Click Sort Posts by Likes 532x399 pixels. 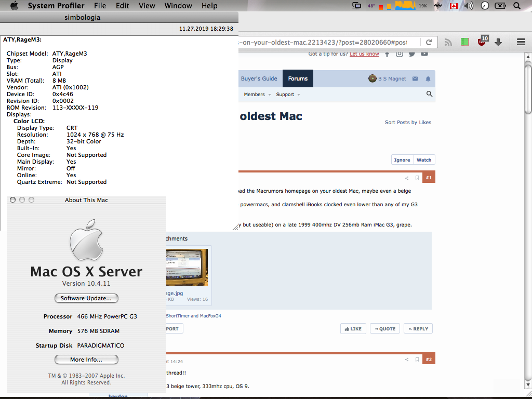point(408,122)
